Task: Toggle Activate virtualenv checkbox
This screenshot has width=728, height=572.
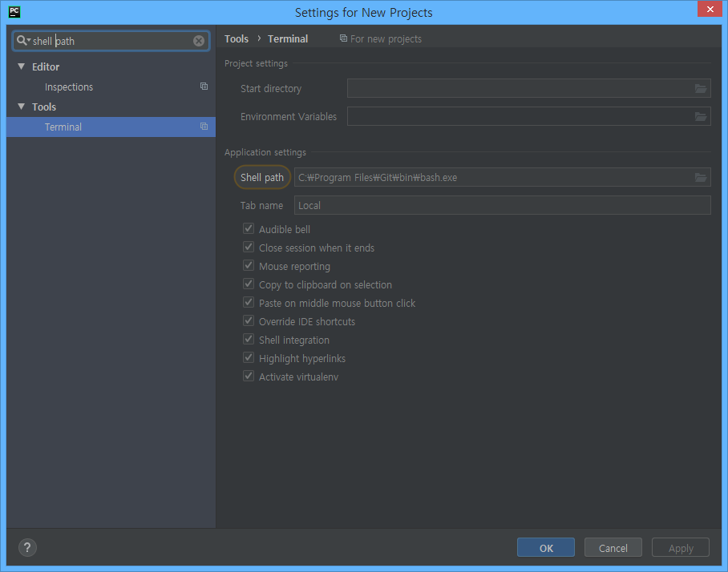Action: tap(249, 377)
